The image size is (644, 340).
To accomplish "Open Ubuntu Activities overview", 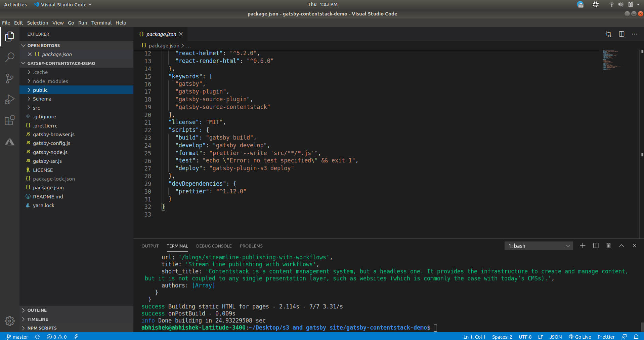I will click(x=15, y=4).
